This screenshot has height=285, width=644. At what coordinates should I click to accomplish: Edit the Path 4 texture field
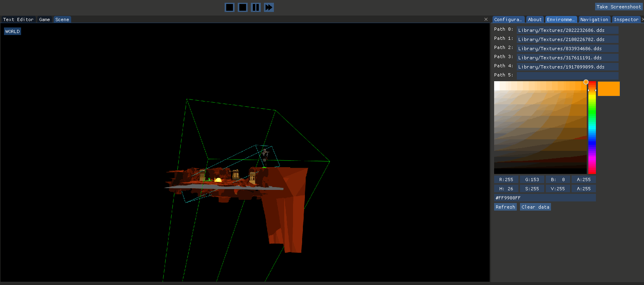click(x=568, y=67)
